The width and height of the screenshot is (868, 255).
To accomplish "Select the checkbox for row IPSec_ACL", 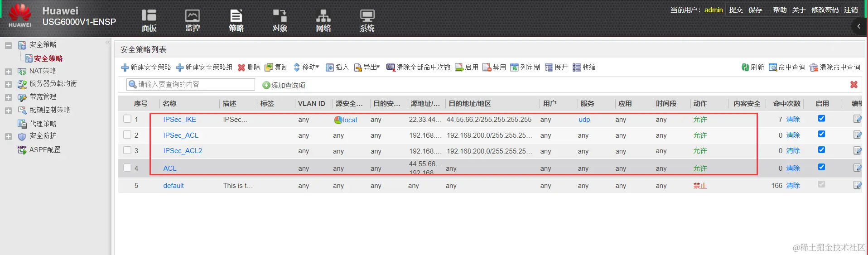I will [127, 135].
